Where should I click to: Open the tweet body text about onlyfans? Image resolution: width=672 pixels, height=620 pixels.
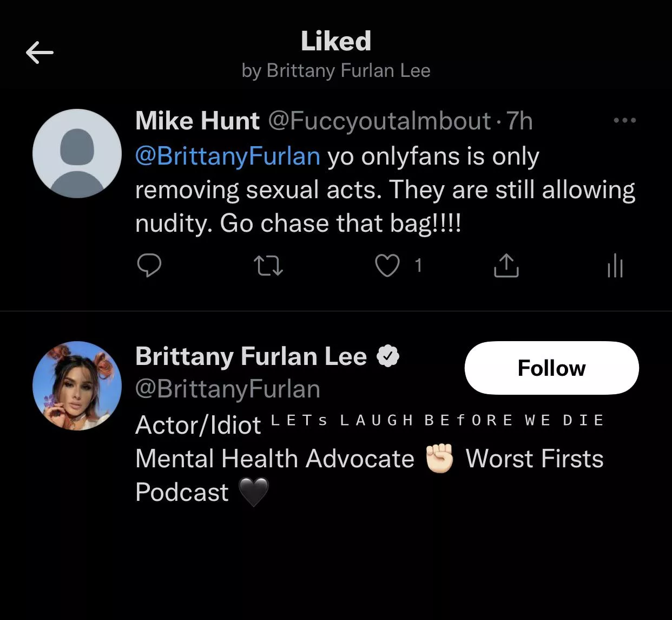pyautogui.click(x=384, y=190)
